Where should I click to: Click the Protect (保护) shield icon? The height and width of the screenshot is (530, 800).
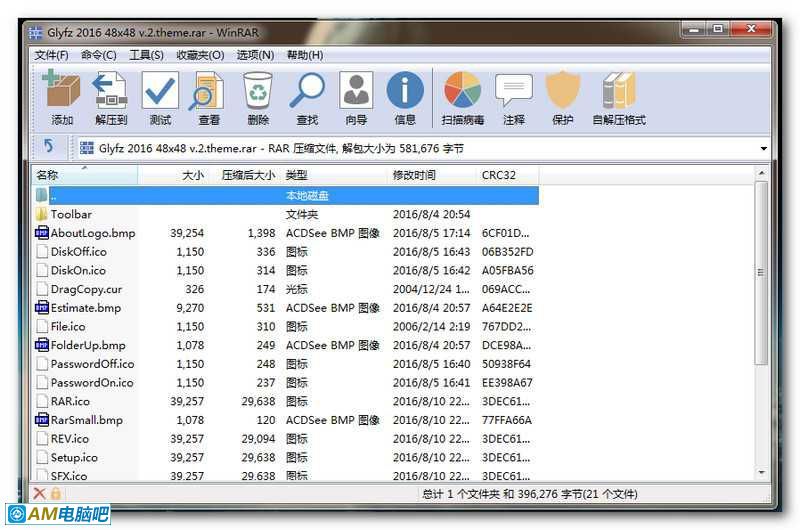tap(563, 90)
